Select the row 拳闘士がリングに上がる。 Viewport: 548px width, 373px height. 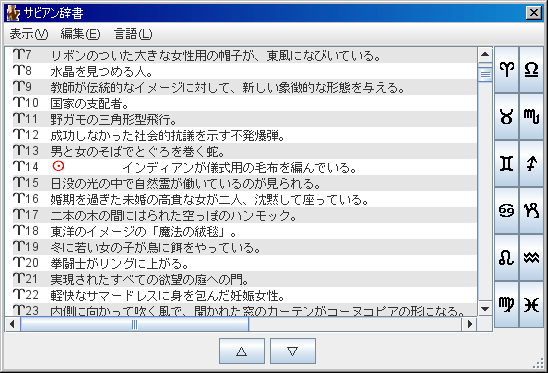click(x=245, y=263)
